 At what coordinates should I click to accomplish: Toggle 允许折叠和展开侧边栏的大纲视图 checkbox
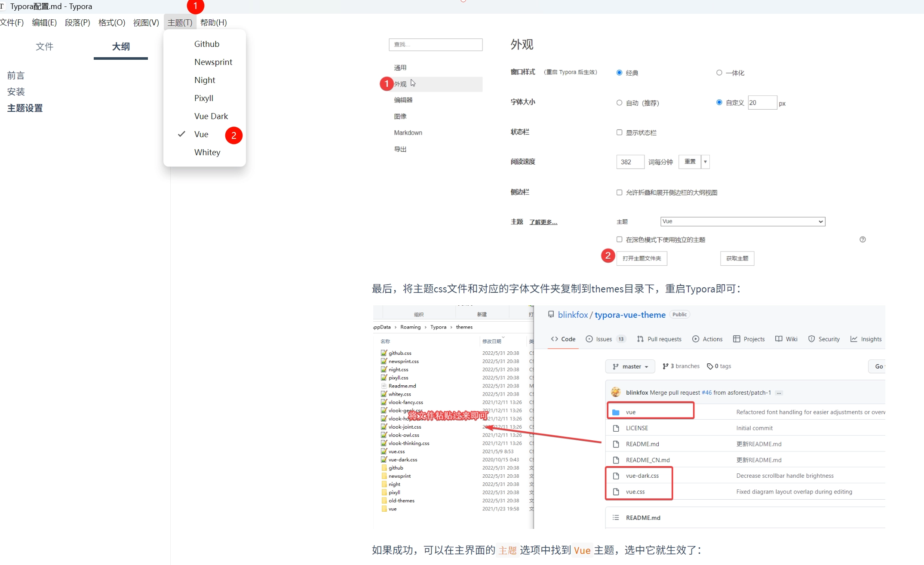(619, 192)
